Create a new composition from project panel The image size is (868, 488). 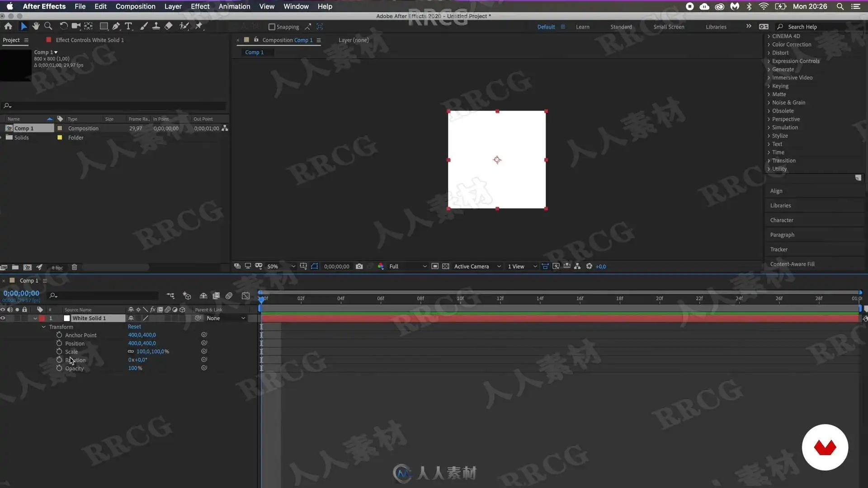28,267
